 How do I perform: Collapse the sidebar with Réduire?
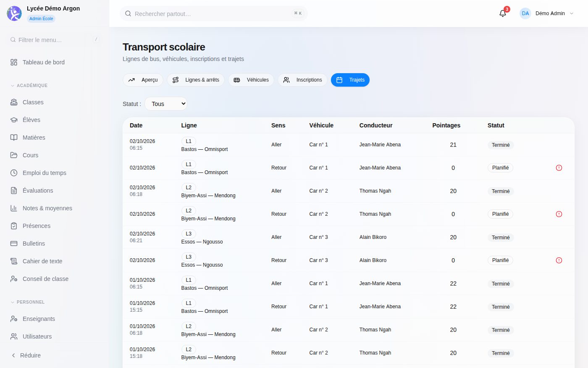26,355
